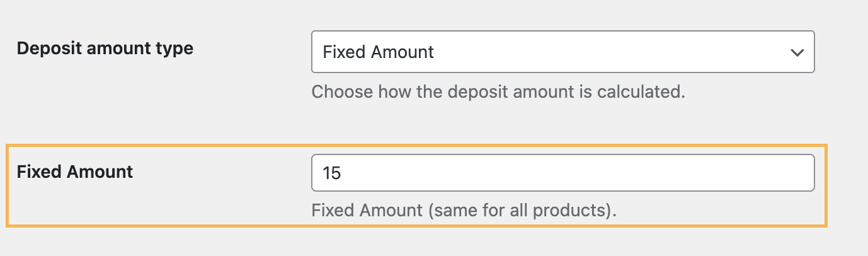868x256 pixels.
Task: Click selected "Fixed Amount" text in dropdown
Action: tap(379, 52)
